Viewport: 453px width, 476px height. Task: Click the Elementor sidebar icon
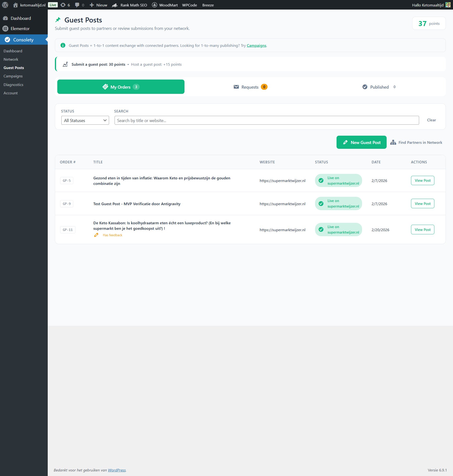pos(5,28)
